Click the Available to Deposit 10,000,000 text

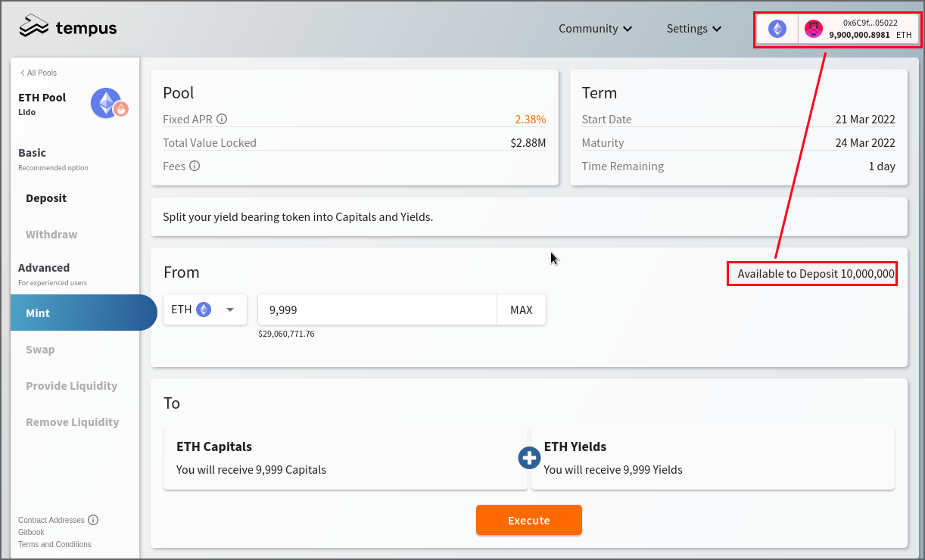click(x=816, y=273)
